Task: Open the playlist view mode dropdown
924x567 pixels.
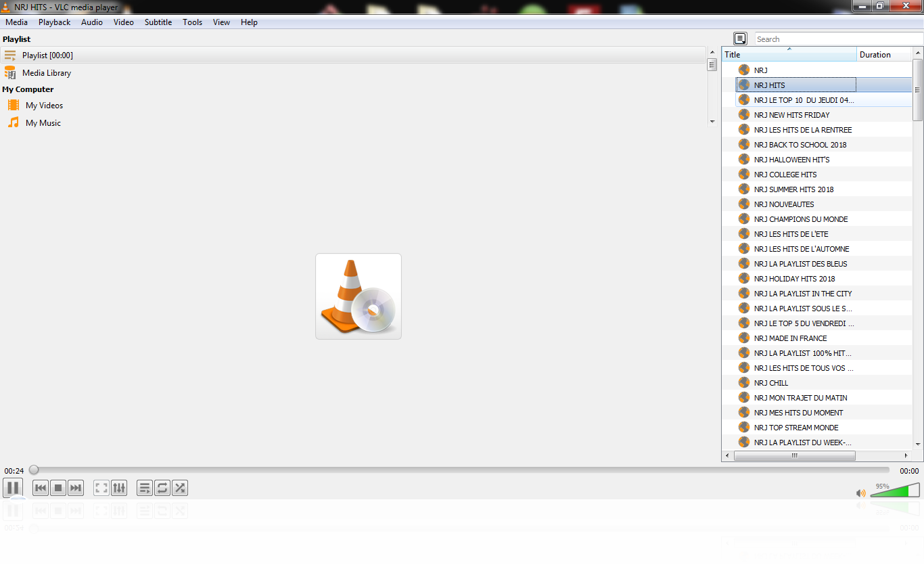Action: tap(740, 39)
